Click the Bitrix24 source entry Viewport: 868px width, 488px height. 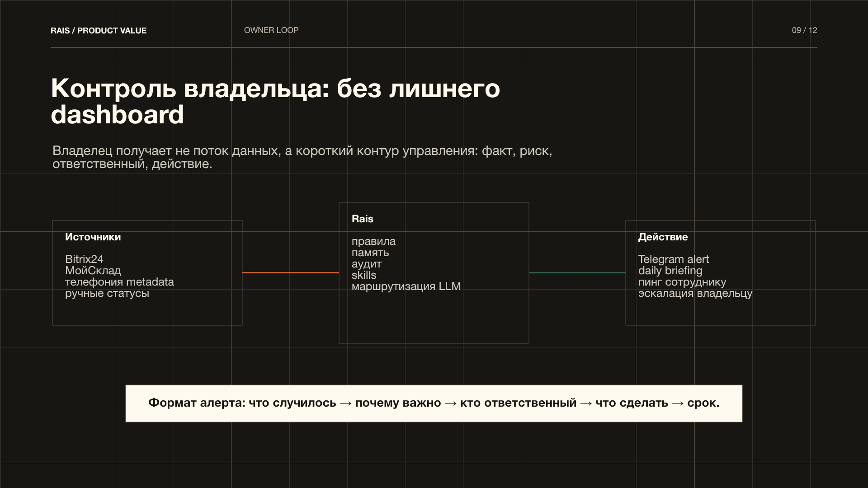click(84, 259)
